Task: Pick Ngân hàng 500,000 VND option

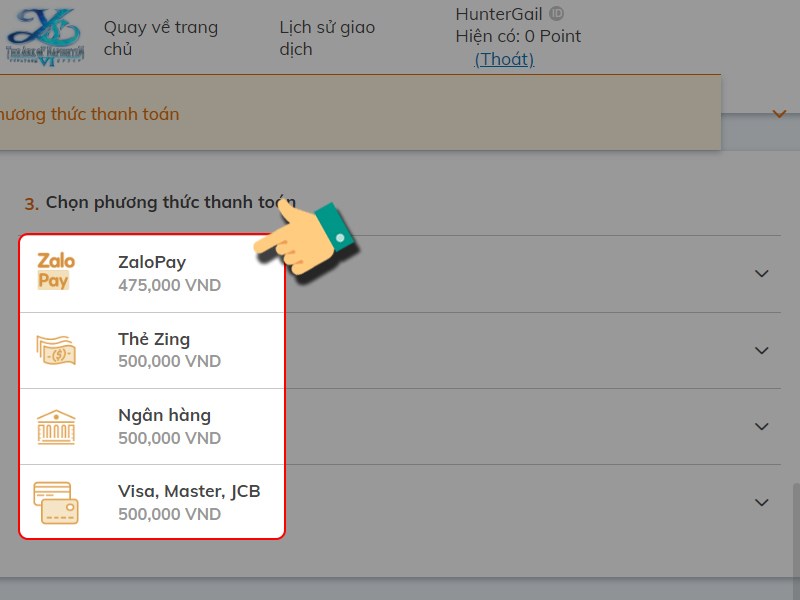Action: (168, 426)
